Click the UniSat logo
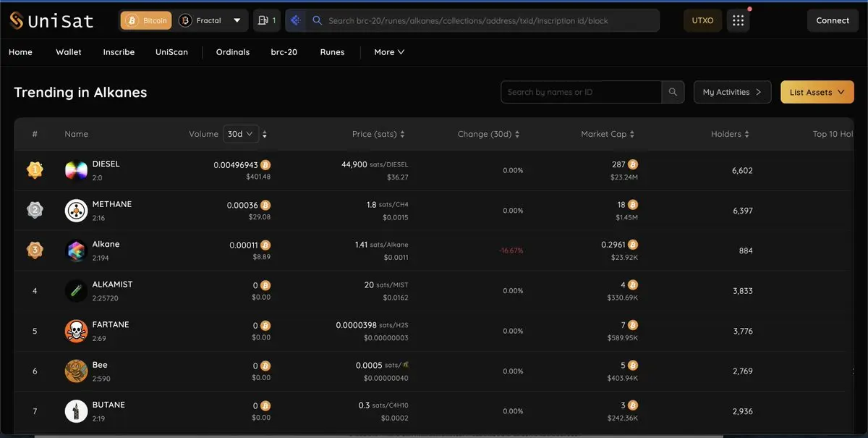The width and height of the screenshot is (868, 438). click(51, 20)
